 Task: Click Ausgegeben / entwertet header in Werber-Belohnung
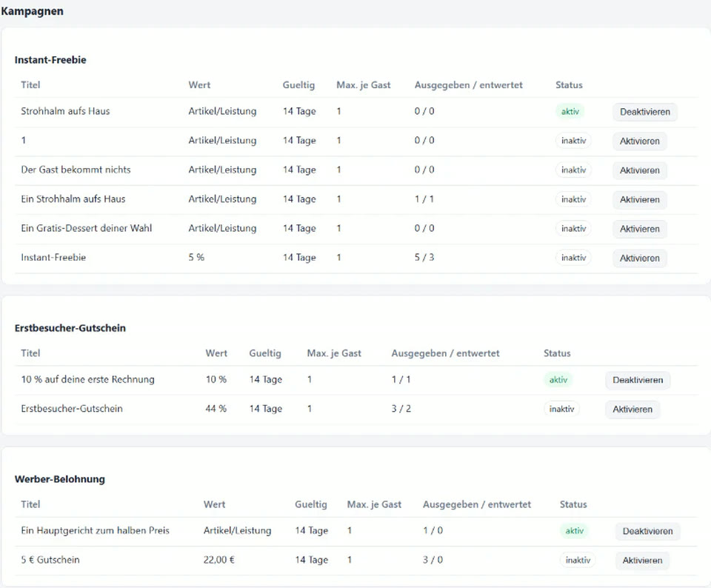(476, 504)
